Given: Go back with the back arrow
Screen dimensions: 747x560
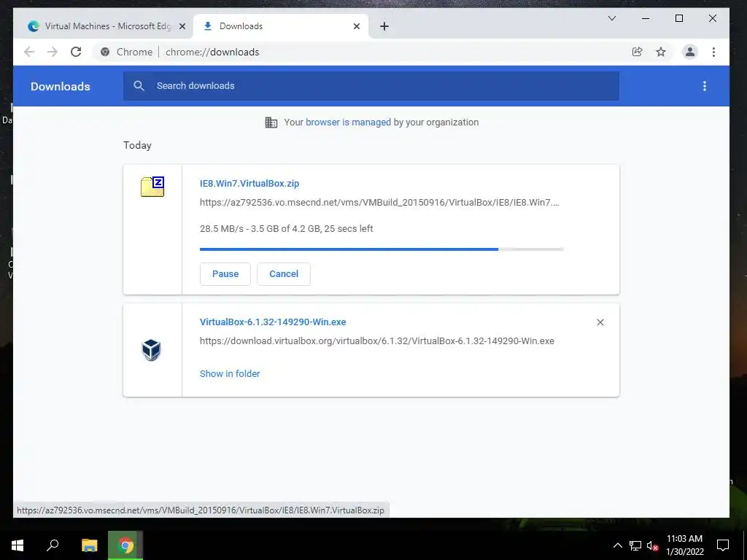Looking at the screenshot, I should click(x=29, y=52).
